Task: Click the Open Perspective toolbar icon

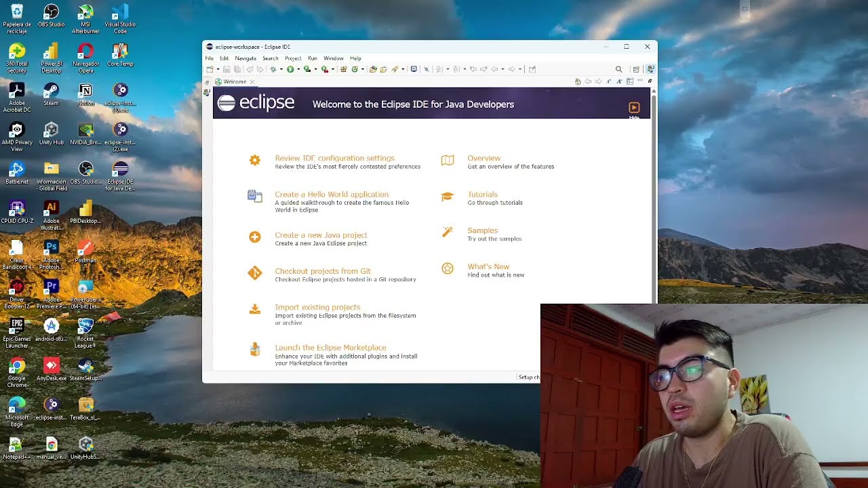Action: 636,69
